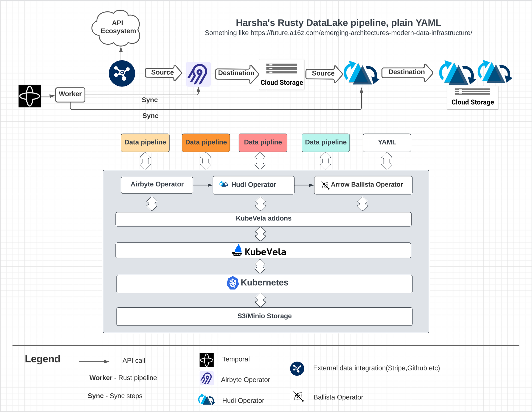This screenshot has width=532, height=412.
Task: Click the Airbyte Operator box
Action: 157,185
